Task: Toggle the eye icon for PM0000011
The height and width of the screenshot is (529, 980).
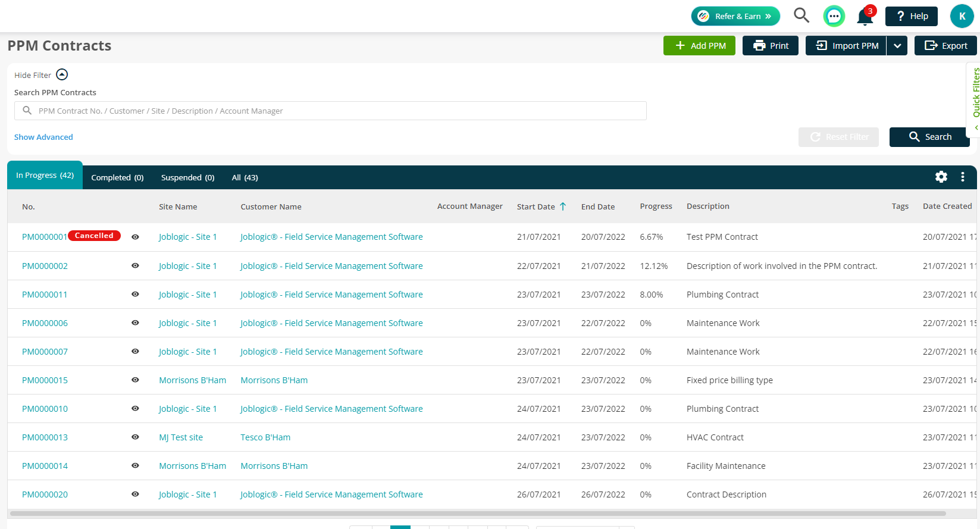Action: coord(135,294)
